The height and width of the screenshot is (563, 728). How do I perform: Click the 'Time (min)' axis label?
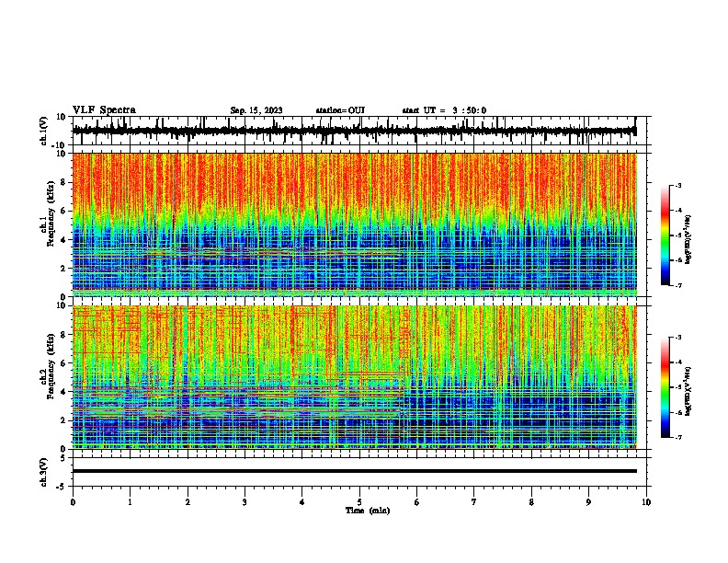pos(368,511)
